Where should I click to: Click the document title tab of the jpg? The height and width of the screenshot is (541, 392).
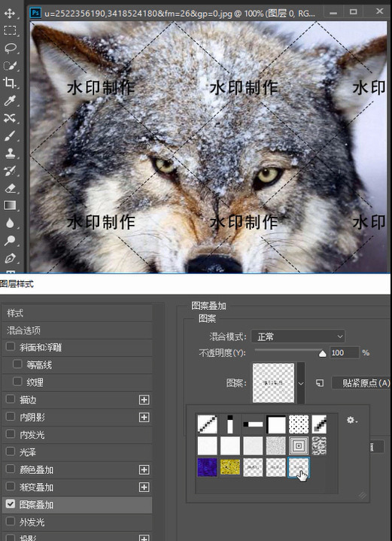(179, 14)
